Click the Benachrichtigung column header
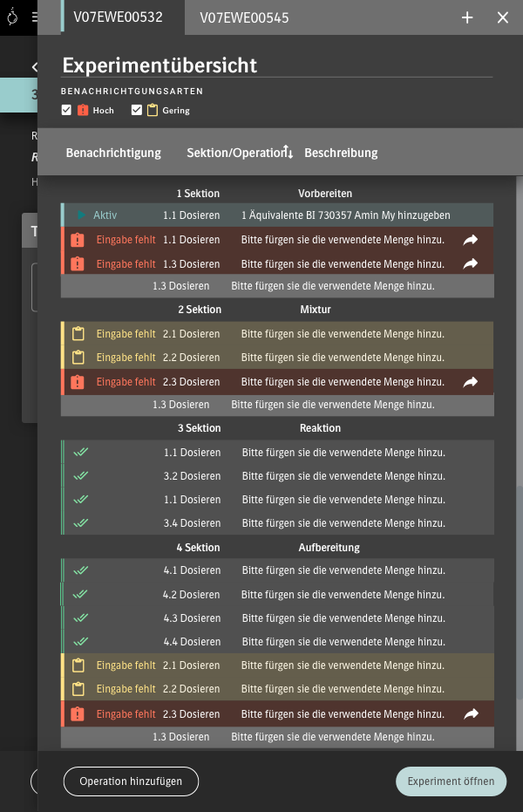 pos(113,153)
